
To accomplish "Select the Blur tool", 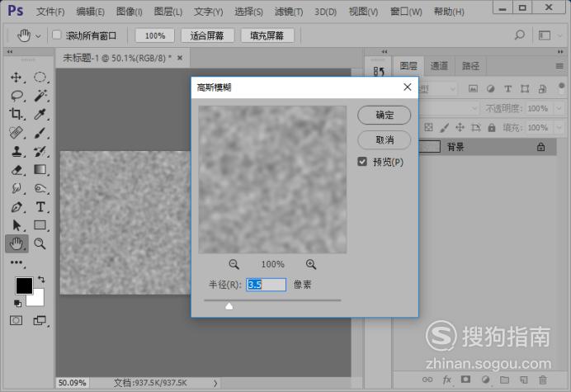I will (x=16, y=188).
